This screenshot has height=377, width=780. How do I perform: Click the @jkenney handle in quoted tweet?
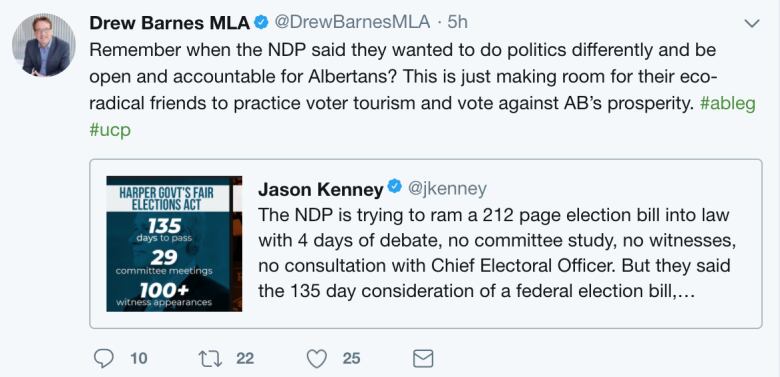coord(447,189)
